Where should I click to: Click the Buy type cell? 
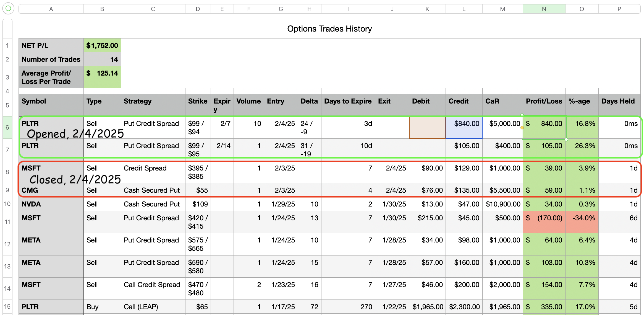[x=102, y=307]
